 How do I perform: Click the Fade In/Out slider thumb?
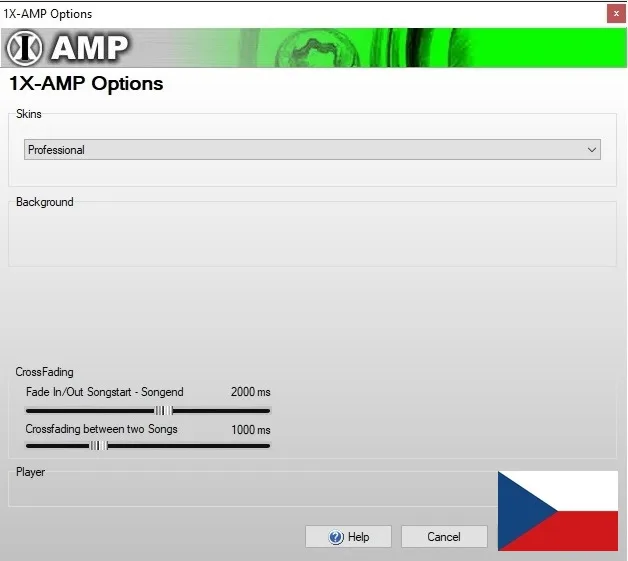pos(163,410)
